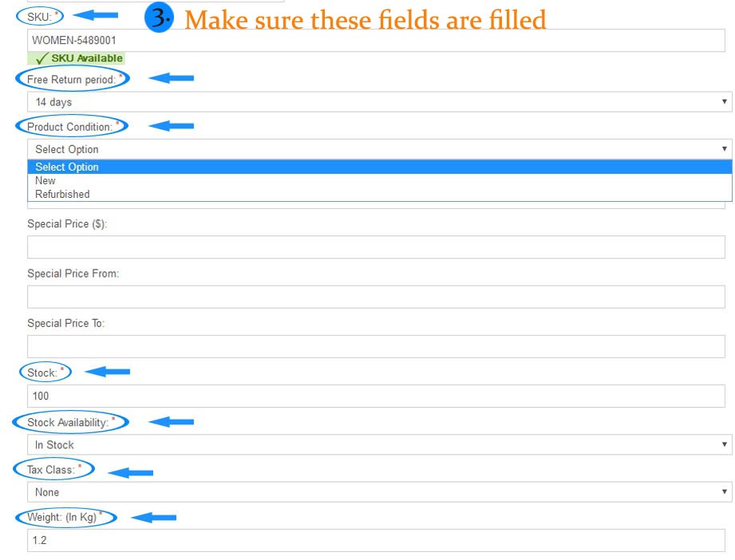This screenshot has height=560, width=735.
Task: Click the blue number 3 step badge
Action: 160,18
